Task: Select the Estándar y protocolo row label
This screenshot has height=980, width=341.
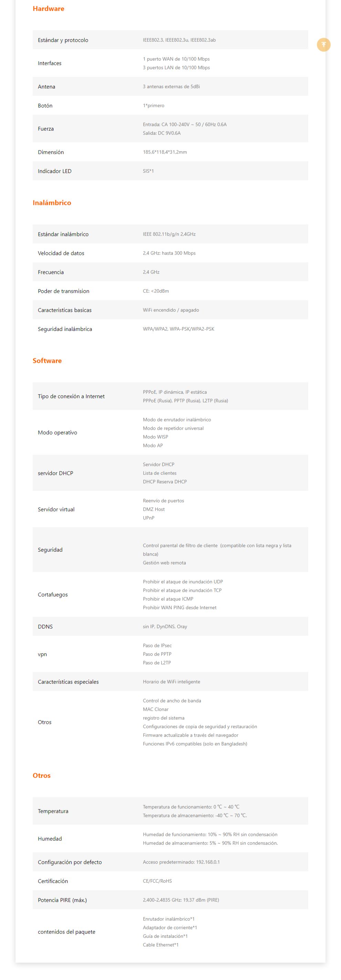Action: (63, 40)
